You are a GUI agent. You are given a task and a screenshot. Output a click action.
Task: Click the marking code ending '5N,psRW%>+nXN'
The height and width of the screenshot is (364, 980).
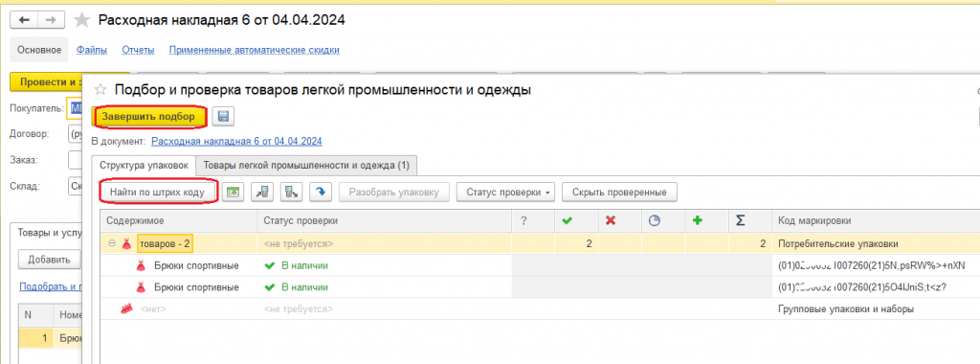tap(871, 265)
